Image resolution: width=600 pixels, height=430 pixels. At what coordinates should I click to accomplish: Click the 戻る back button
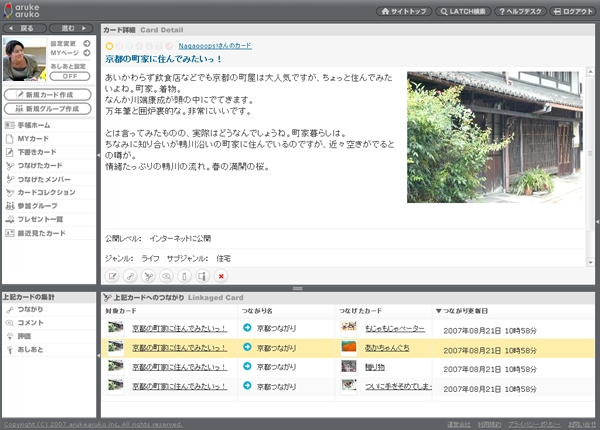tap(24, 28)
